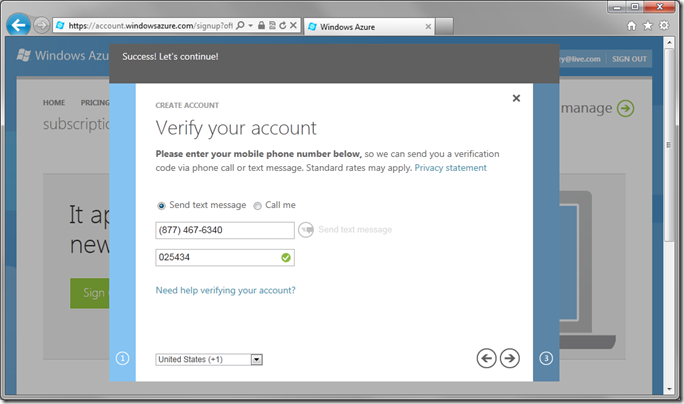Click the verification code input field
The width and height of the screenshot is (684, 404).
click(x=225, y=257)
